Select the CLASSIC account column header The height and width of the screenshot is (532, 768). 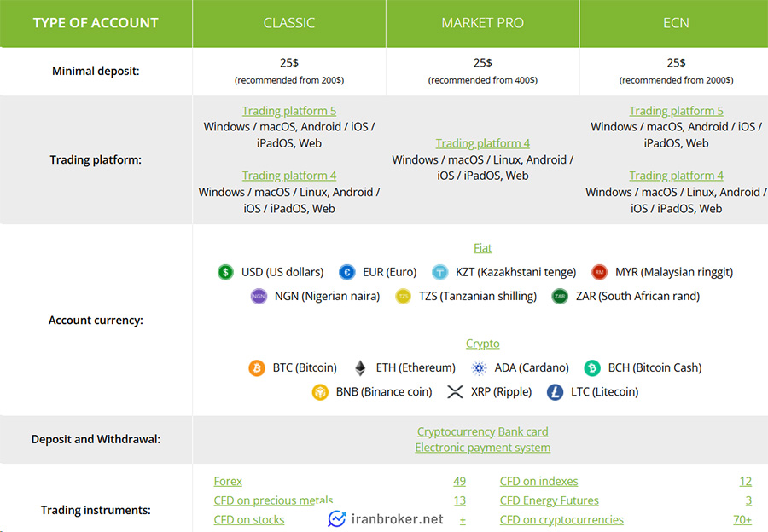click(288, 23)
